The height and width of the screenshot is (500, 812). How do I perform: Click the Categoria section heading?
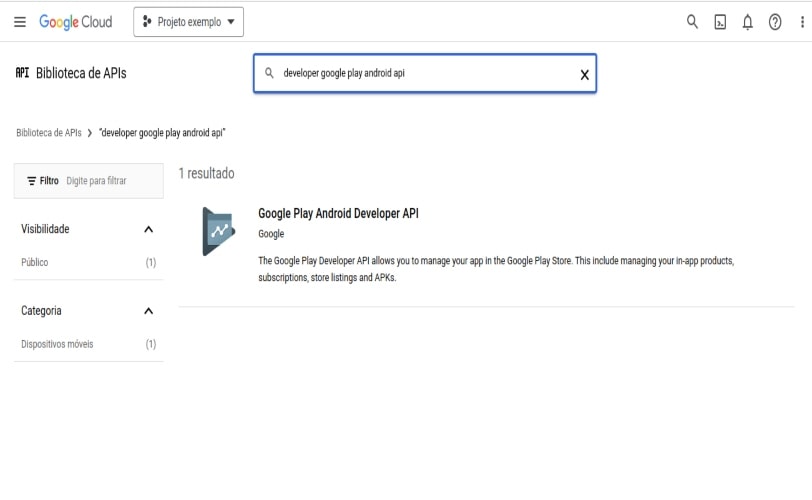[x=41, y=311]
